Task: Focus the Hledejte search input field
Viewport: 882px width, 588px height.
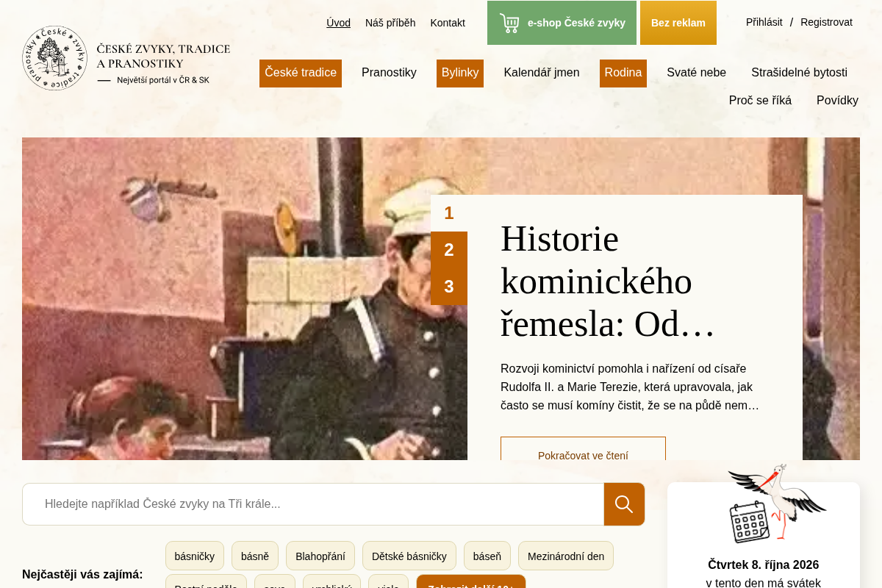Action: (313, 504)
